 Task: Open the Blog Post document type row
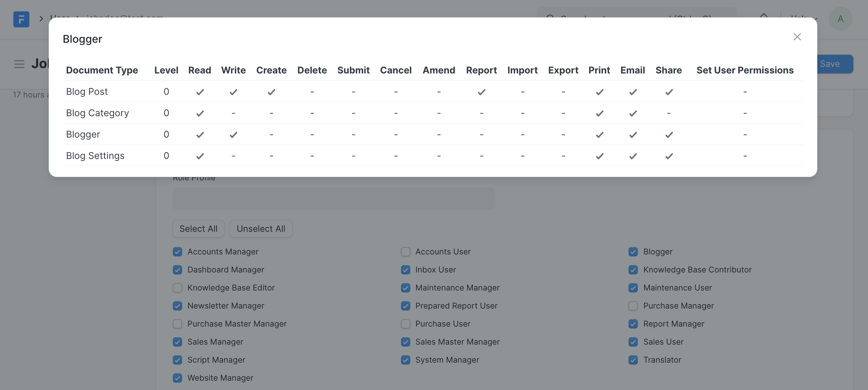[86, 91]
